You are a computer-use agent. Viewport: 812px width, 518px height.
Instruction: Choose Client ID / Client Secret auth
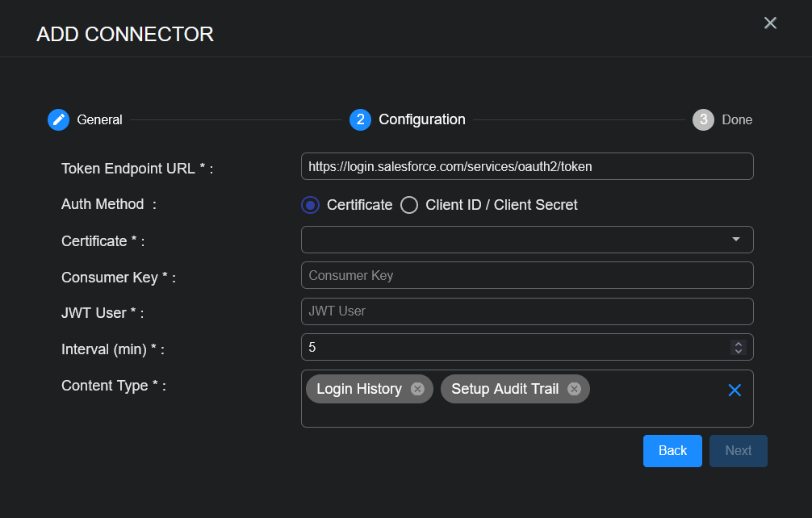point(410,205)
